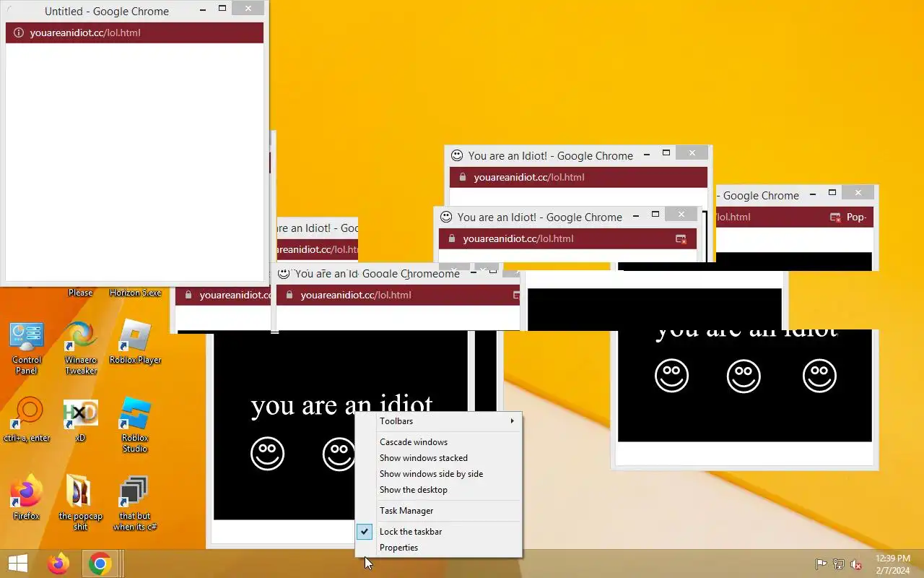Screen dimensions: 924x578
Task: Click the Untitled window address bar URL
Action: 85,33
